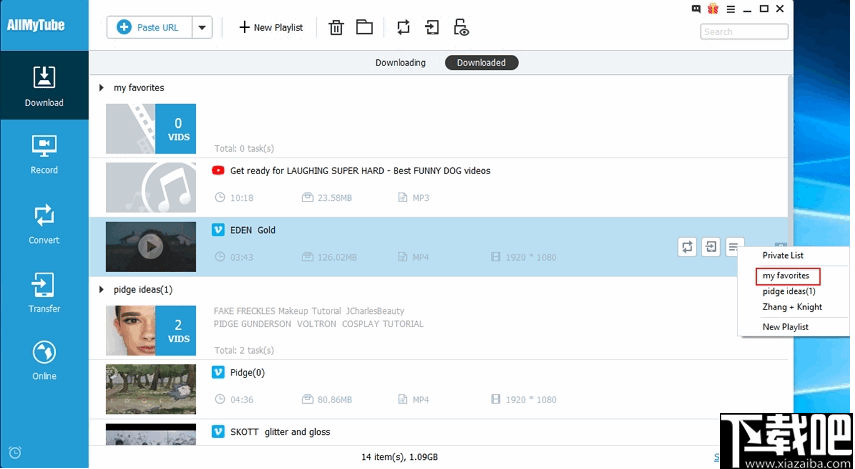
Task: Click the gift box icon
Action: 713,9
